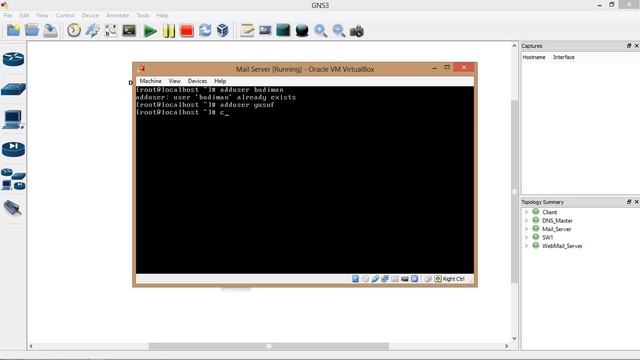Screen dimensions: 640x360
Task: Browse all devices in the sidebar
Action: click(x=13, y=180)
